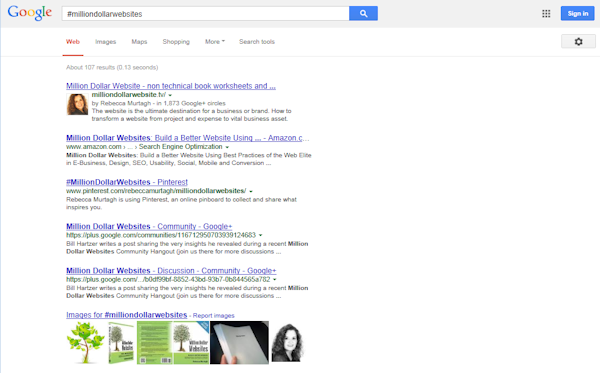600x373 pixels.
Task: Click the search box containing #milliondollarwebsites
Action: click(205, 14)
